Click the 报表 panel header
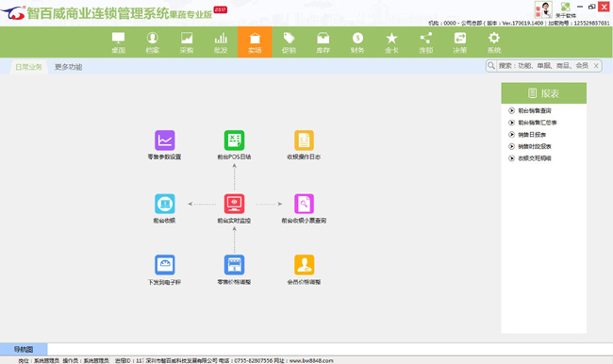Screen dimensions: 613x364 click(544, 93)
